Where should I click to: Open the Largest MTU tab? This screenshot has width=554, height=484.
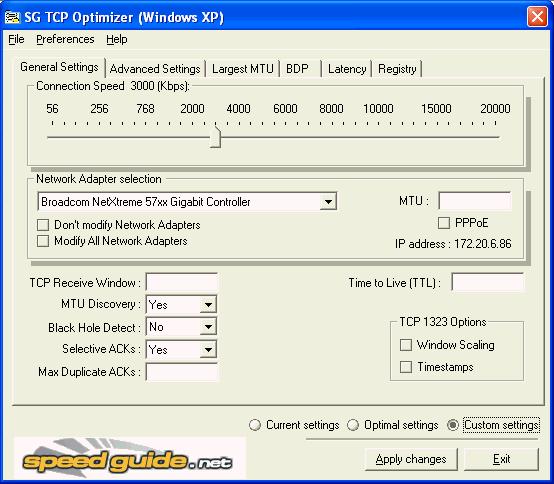point(243,69)
